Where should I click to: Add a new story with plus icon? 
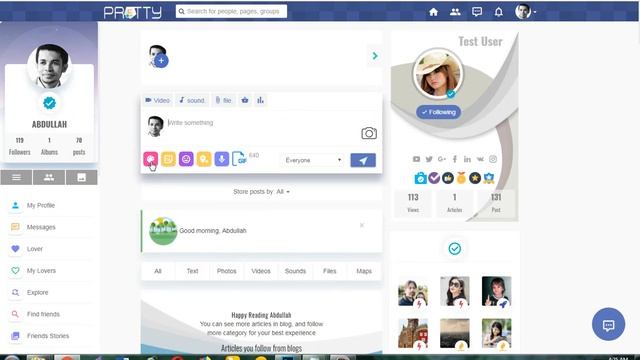click(x=161, y=61)
